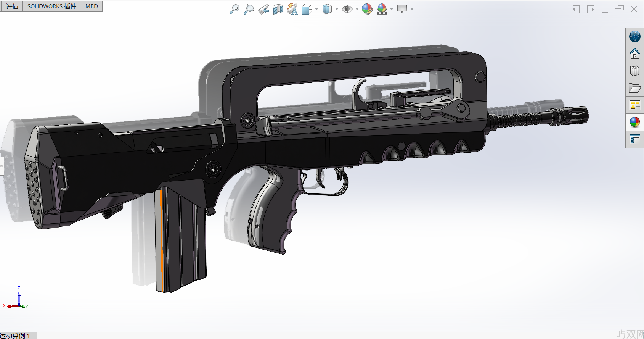Open the View Palette task pane

tap(635, 105)
